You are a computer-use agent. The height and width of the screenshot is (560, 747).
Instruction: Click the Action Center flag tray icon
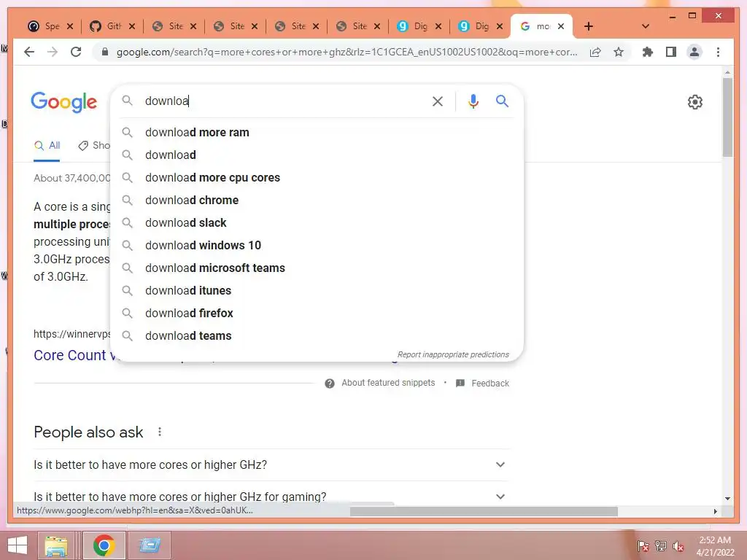point(643,545)
